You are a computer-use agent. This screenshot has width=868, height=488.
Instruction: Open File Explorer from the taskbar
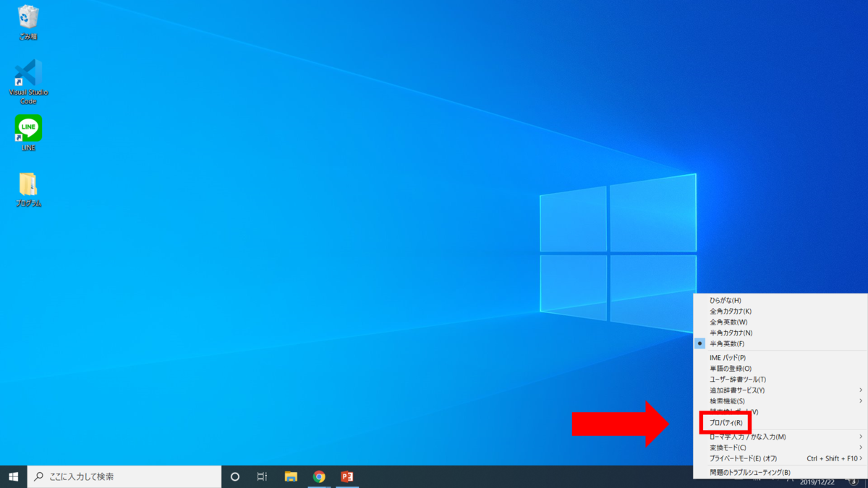click(x=291, y=476)
